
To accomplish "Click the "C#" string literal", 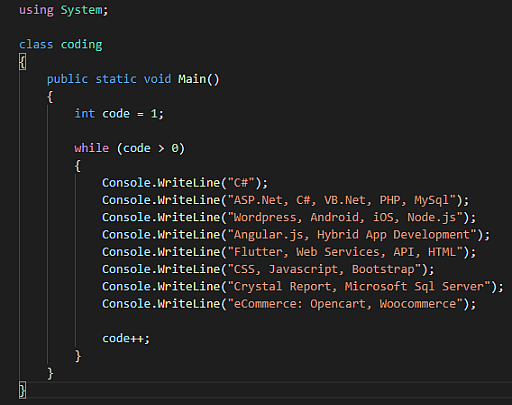I will tap(241, 183).
